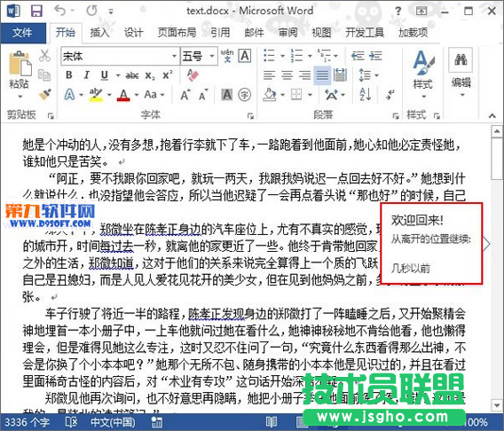Toggle Italic formatting
The width and height of the screenshot is (504, 431).
coord(86,75)
